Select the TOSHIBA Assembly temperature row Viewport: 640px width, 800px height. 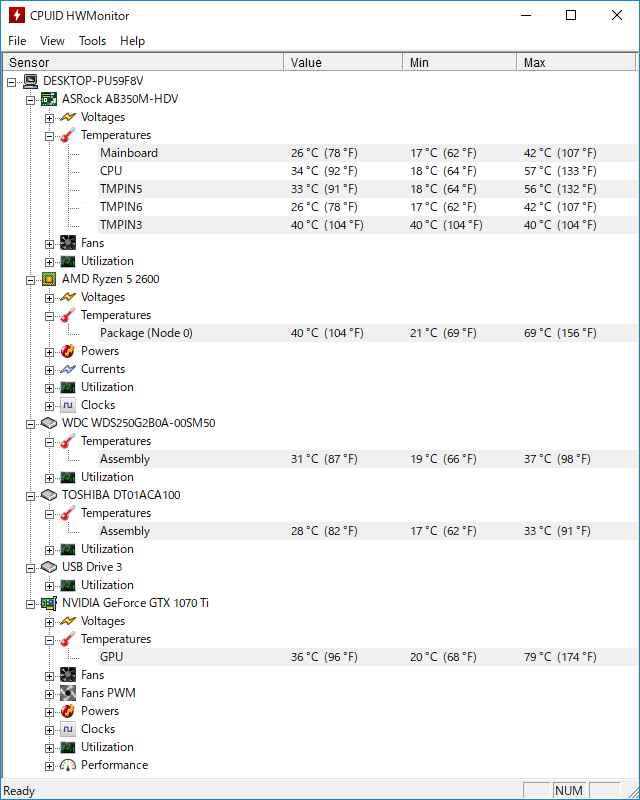(x=367, y=531)
